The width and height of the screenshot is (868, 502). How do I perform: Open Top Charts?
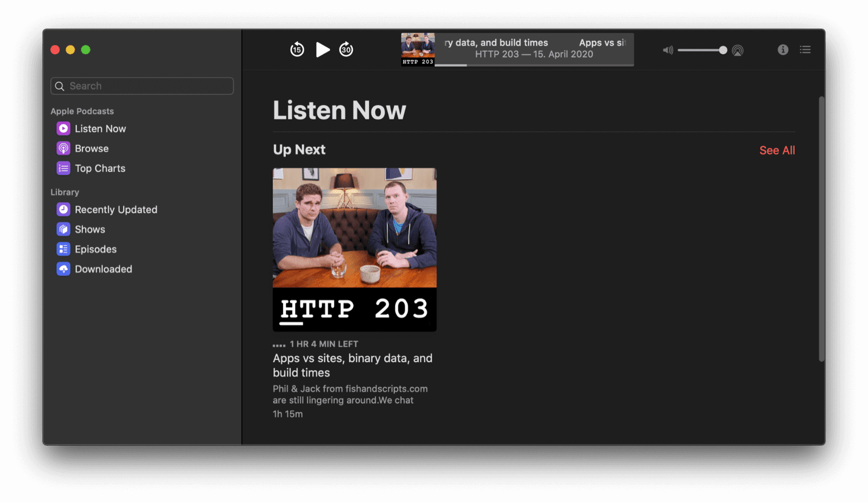[99, 168]
